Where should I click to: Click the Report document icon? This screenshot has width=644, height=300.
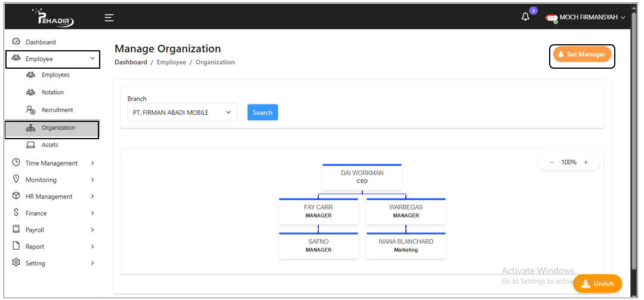[x=16, y=246]
